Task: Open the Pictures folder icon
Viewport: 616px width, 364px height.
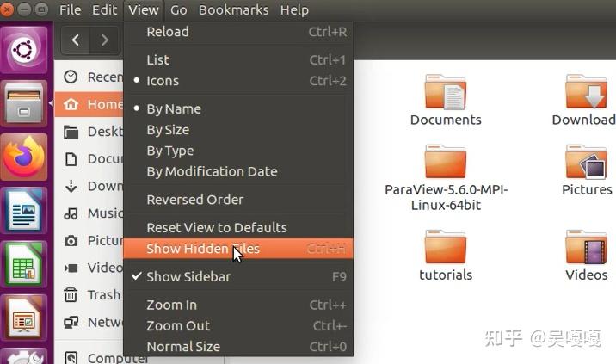Action: (x=586, y=162)
